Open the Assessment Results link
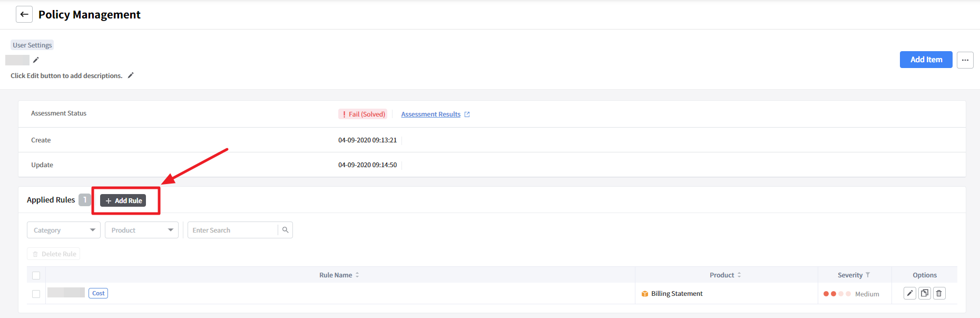Screen dimensions: 980x318 430,114
